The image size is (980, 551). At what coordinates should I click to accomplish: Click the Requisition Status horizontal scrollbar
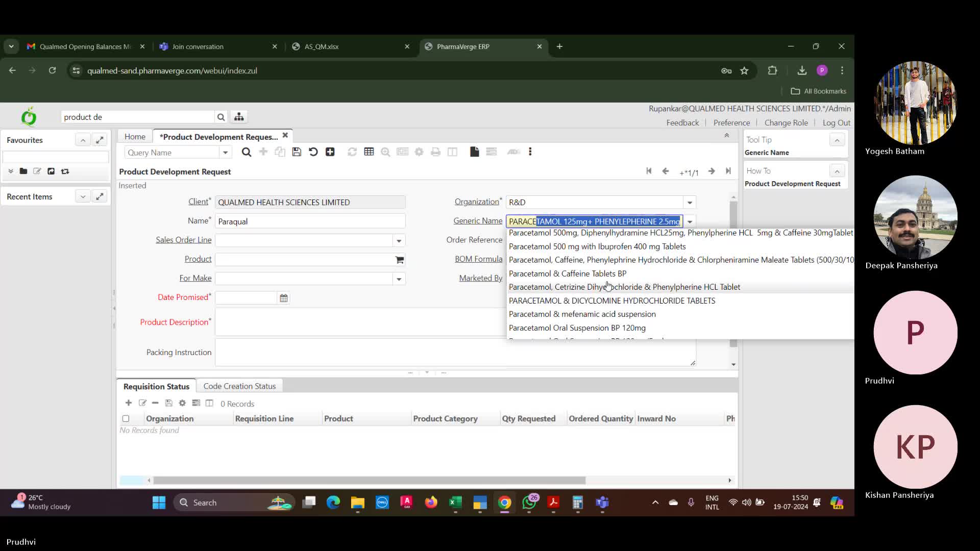coord(370,481)
